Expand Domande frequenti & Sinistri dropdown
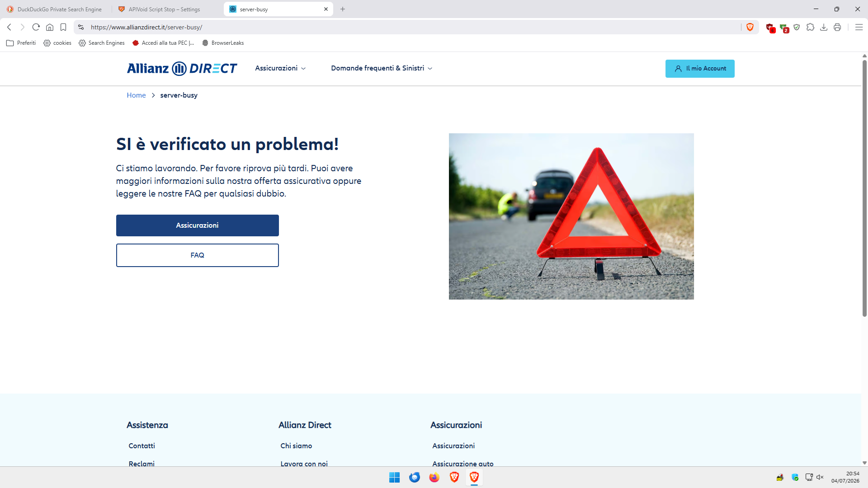Screen dimensions: 868x488 [382, 68]
